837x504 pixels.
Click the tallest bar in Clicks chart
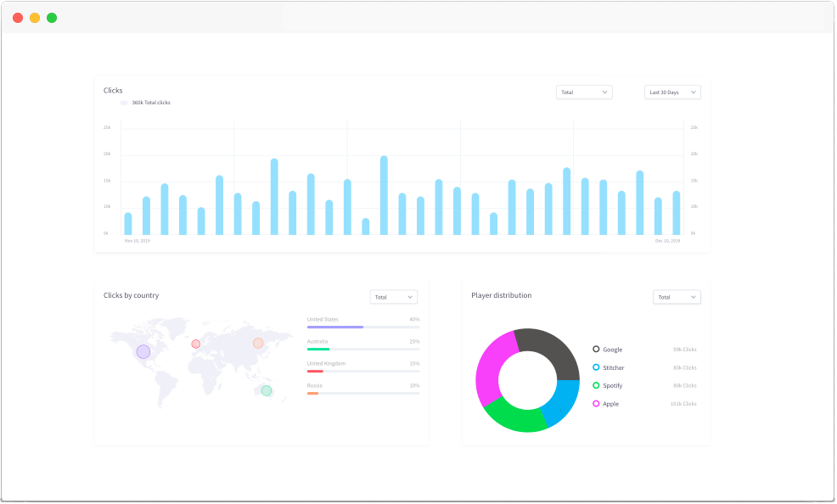click(x=384, y=195)
